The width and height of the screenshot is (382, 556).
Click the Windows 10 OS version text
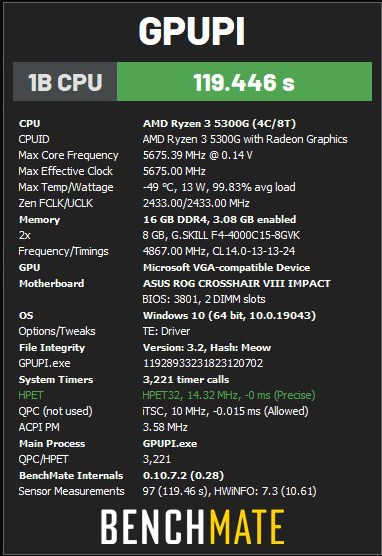click(229, 316)
